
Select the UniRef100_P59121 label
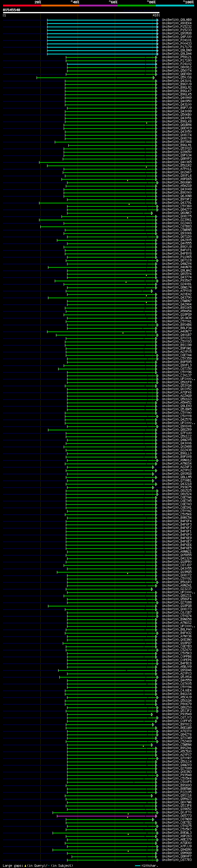point(177,57)
